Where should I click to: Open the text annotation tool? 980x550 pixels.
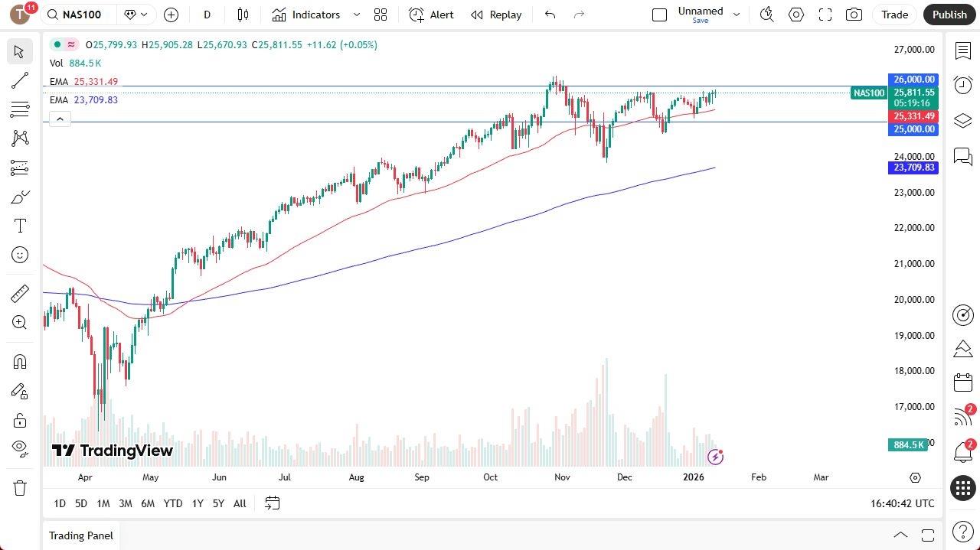pos(20,226)
